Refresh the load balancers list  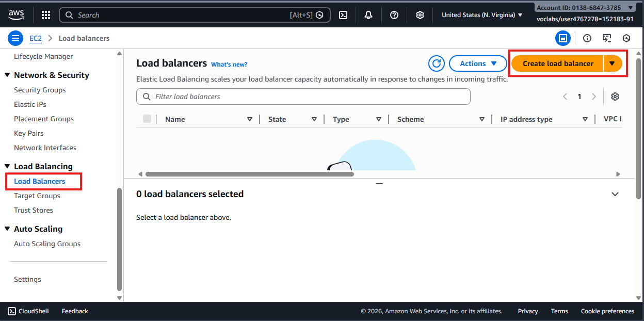coord(437,63)
